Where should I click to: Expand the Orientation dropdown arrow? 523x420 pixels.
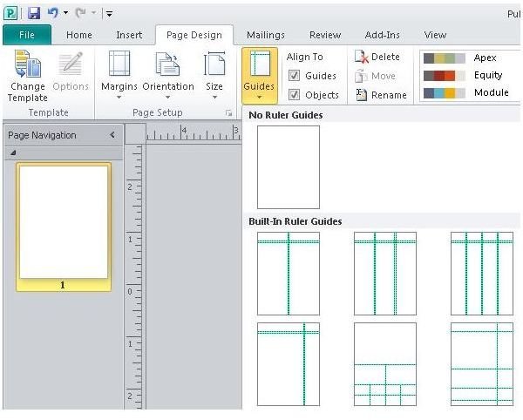pos(167,98)
